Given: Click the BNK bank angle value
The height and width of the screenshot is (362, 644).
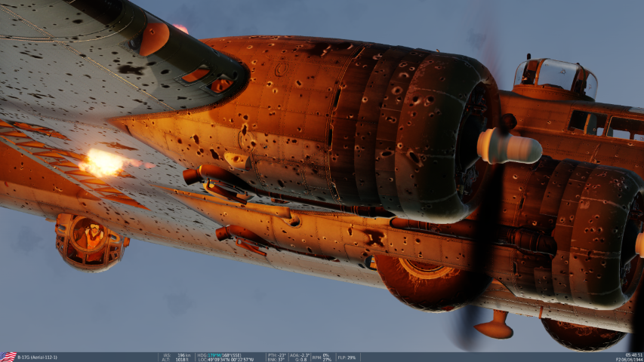Looking at the screenshot, I should coord(277,360).
